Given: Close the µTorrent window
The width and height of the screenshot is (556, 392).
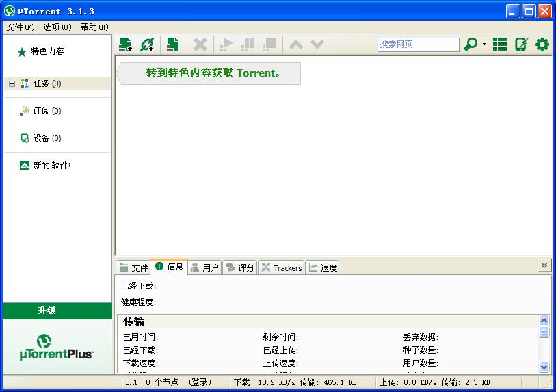Looking at the screenshot, I should pyautogui.click(x=544, y=12).
